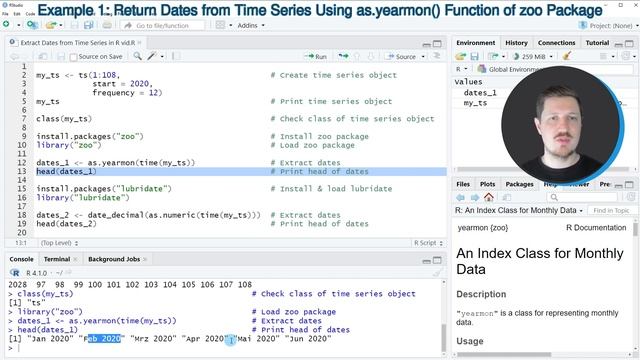Image resolution: width=640 pixels, height=360 pixels.
Task: Click the refresh icon in Environment toolbar
Action: [626, 56]
